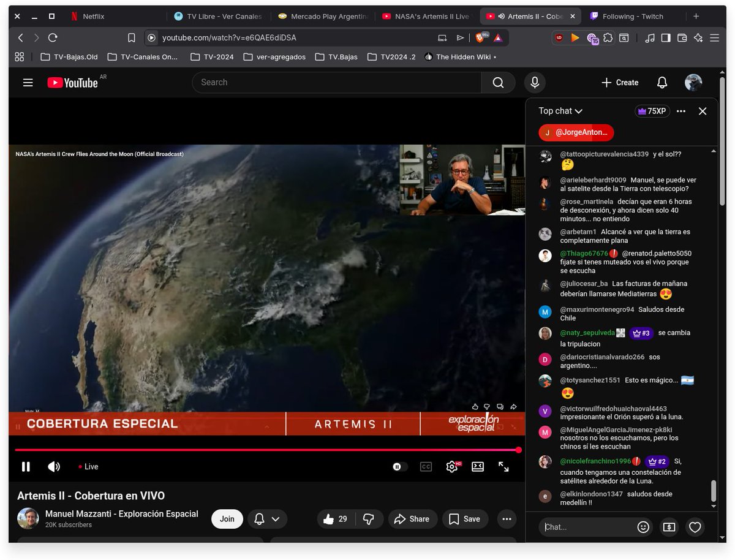Dislike the video with thumbs down
The height and width of the screenshot is (560, 735).
coord(369,519)
